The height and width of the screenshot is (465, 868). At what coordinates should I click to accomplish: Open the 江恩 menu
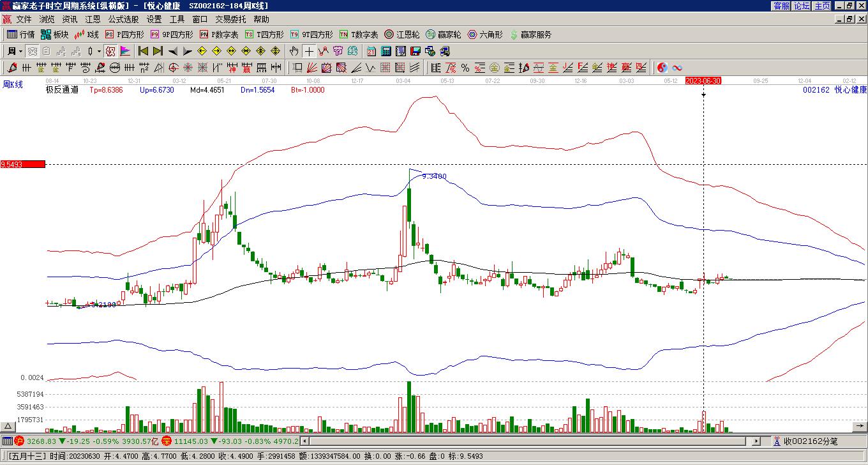click(93, 20)
